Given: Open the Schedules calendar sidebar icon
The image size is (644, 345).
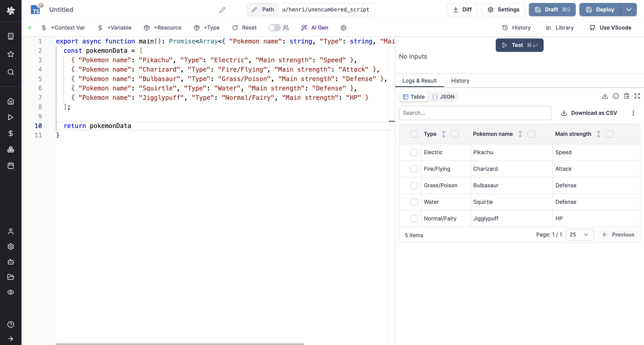Looking at the screenshot, I should [x=11, y=166].
